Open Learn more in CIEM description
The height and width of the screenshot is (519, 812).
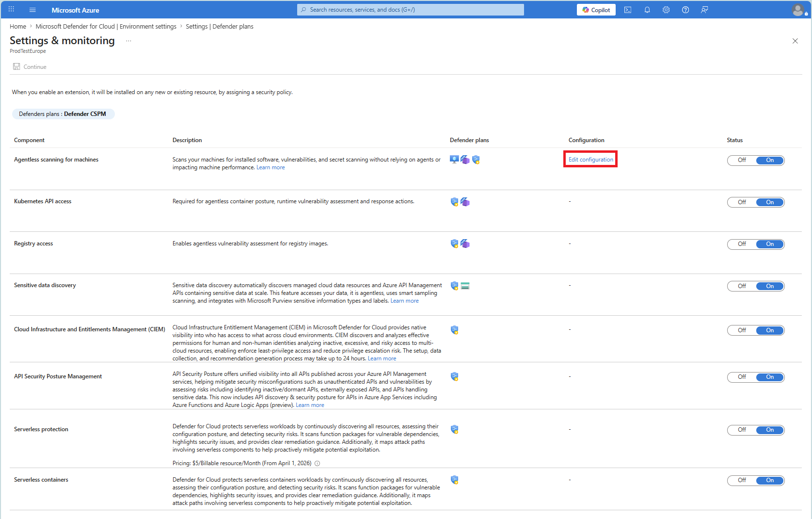tap(382, 358)
